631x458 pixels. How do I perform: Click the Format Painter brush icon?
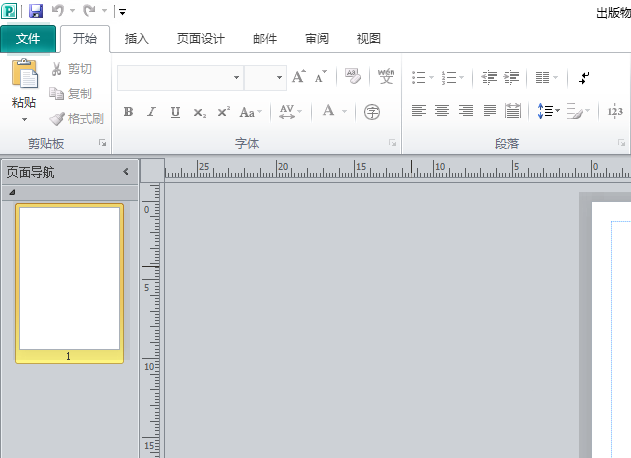57,118
